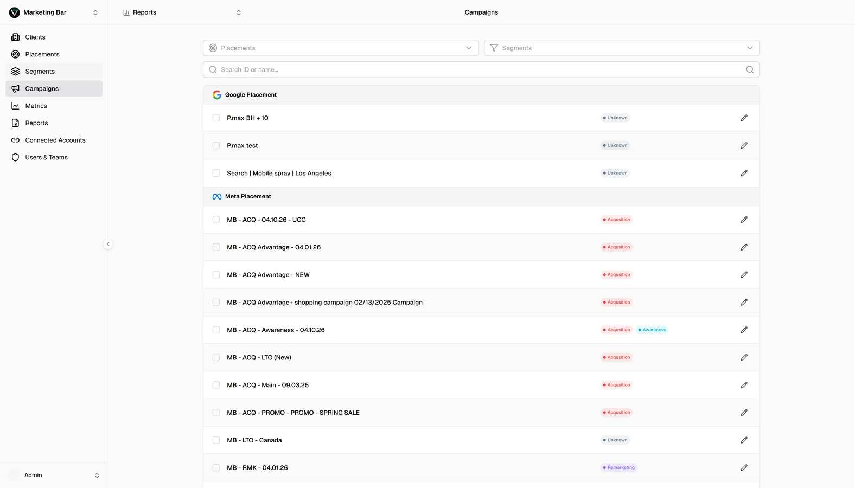
Task: Click the Metrics chart icon in the sidebar
Action: (x=15, y=106)
